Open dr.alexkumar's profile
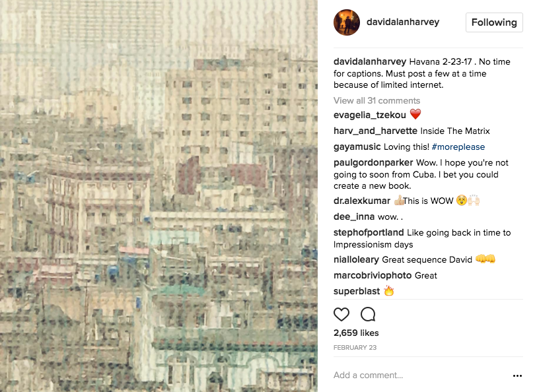This screenshot has width=537, height=392. click(362, 201)
